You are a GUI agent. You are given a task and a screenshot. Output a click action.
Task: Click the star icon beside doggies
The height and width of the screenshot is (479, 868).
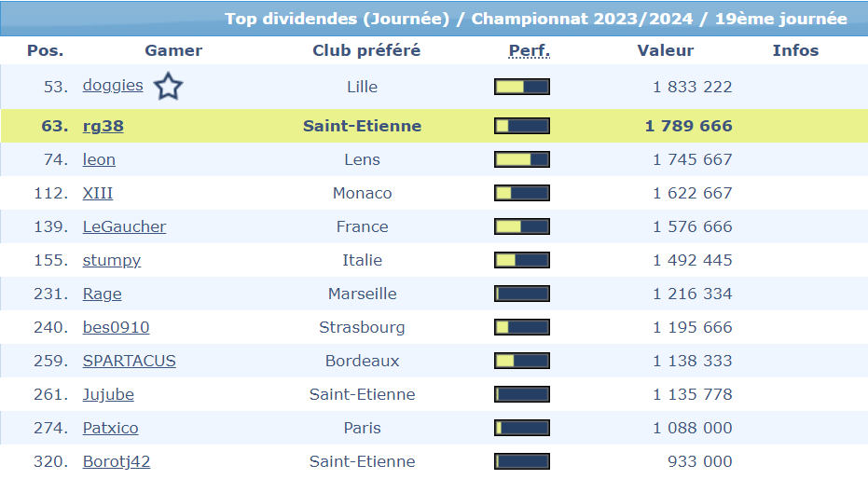pyautogui.click(x=168, y=87)
